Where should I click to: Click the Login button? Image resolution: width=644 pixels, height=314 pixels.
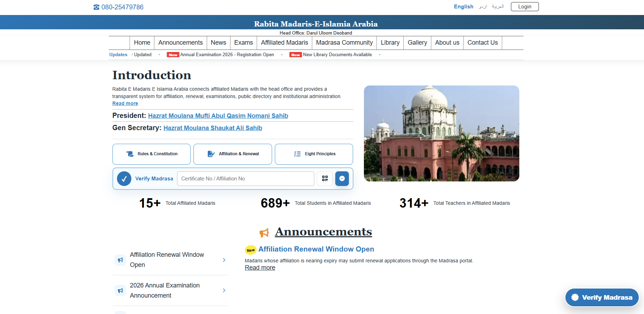point(525,7)
